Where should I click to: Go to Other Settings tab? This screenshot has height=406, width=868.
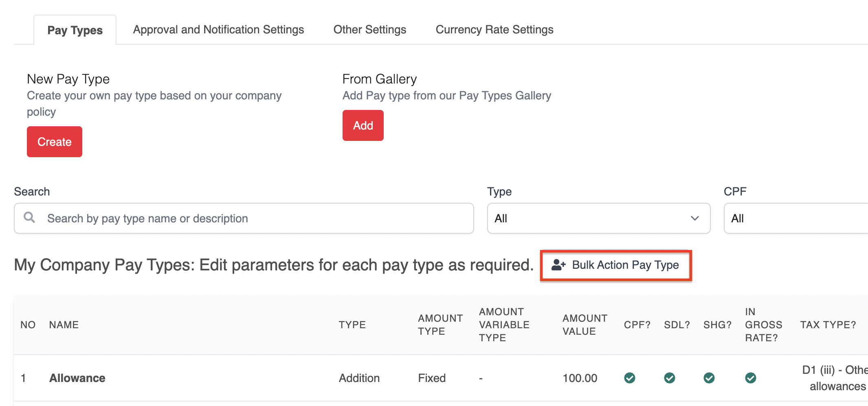click(x=370, y=30)
